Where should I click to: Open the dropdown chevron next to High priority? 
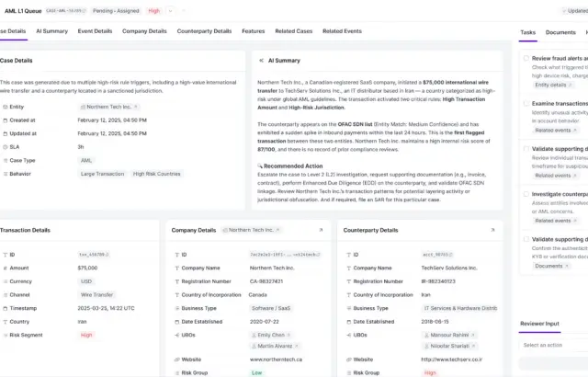(170, 11)
